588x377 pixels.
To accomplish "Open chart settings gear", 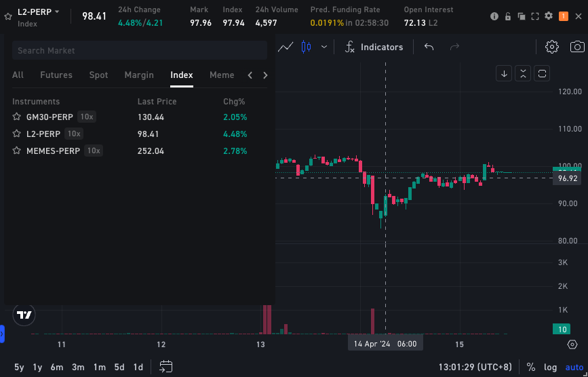I will (x=551, y=47).
